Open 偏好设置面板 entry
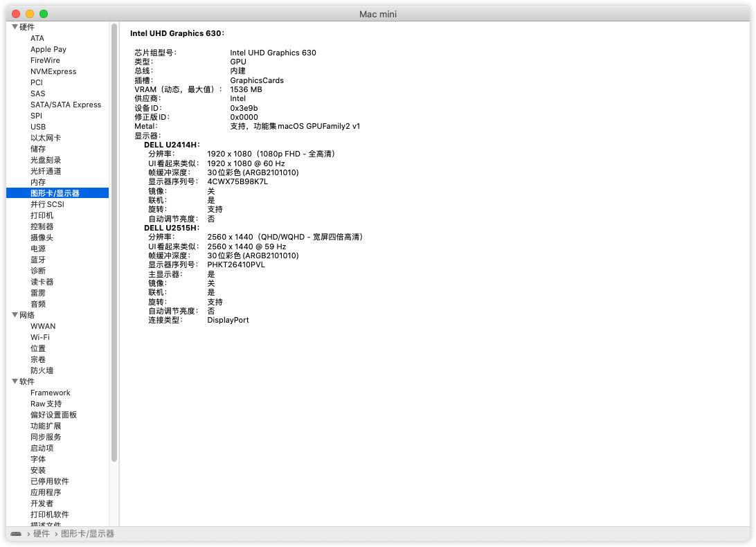This screenshot has height=547, width=756. point(53,415)
